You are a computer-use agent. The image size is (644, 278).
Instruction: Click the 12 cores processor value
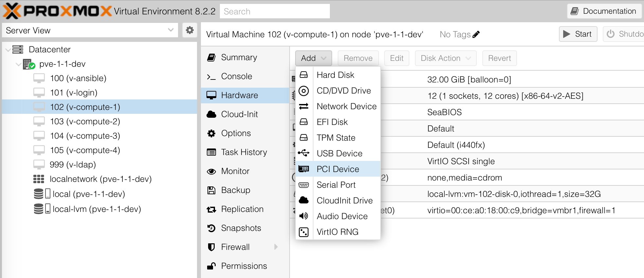(505, 96)
